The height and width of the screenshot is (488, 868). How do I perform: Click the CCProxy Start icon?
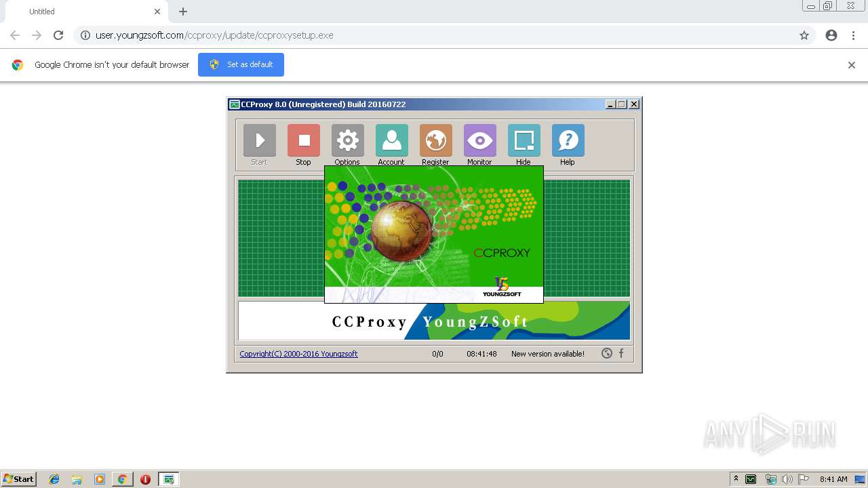tap(260, 140)
